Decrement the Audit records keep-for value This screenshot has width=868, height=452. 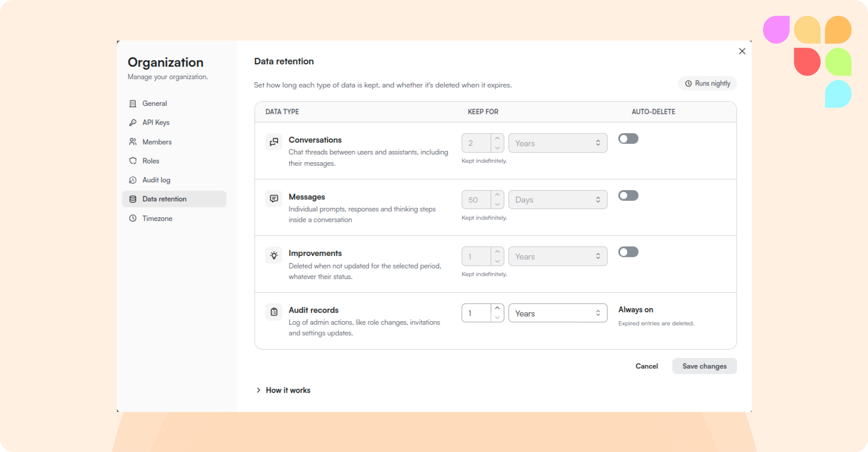[x=497, y=318]
